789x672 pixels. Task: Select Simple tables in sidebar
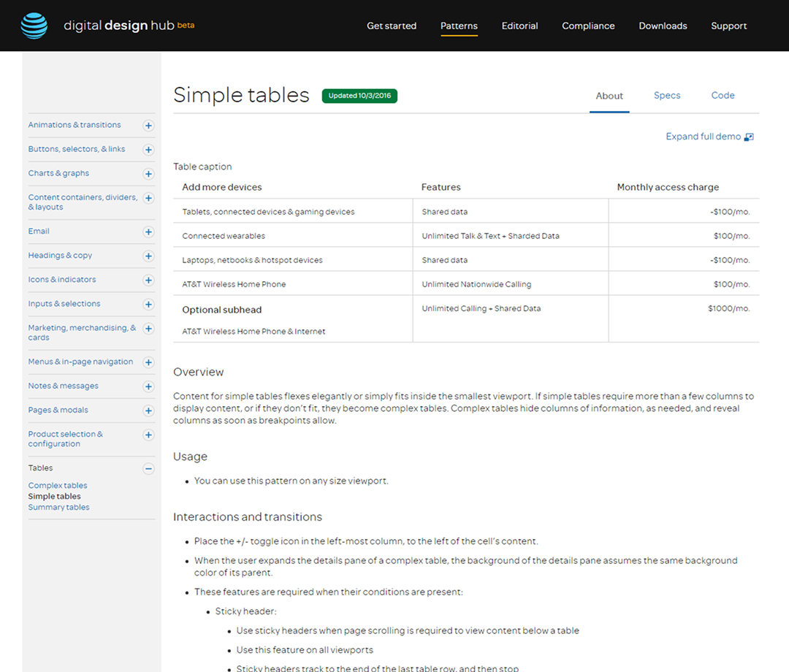(54, 496)
